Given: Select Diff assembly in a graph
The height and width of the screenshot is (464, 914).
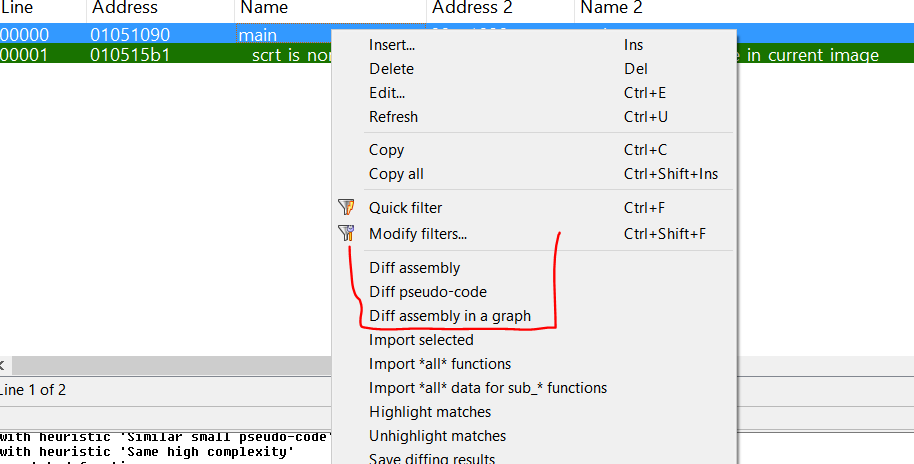Looking at the screenshot, I should 449,316.
